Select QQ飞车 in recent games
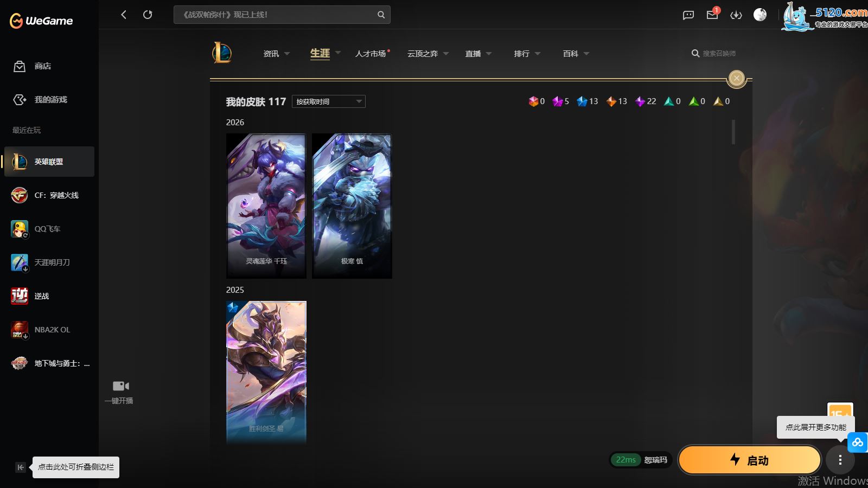This screenshot has height=488, width=868. (49, 229)
